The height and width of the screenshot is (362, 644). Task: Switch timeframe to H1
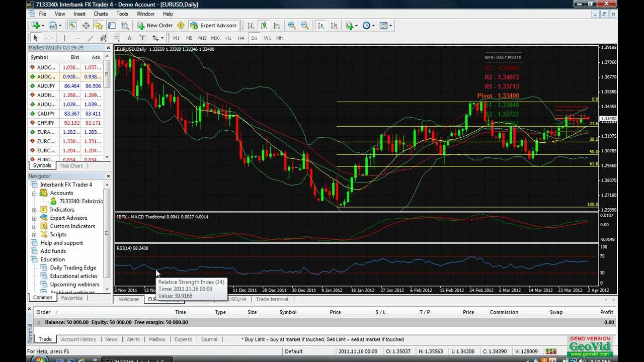pyautogui.click(x=228, y=38)
